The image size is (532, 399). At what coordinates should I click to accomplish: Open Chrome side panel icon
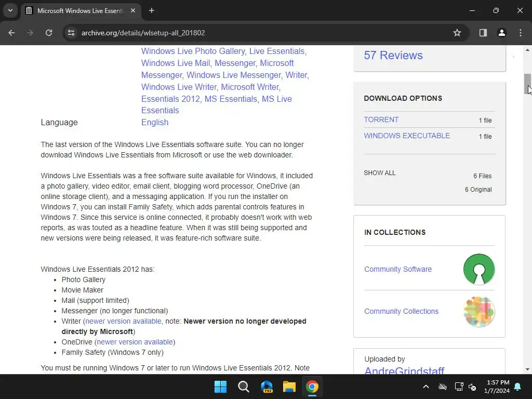(x=483, y=33)
